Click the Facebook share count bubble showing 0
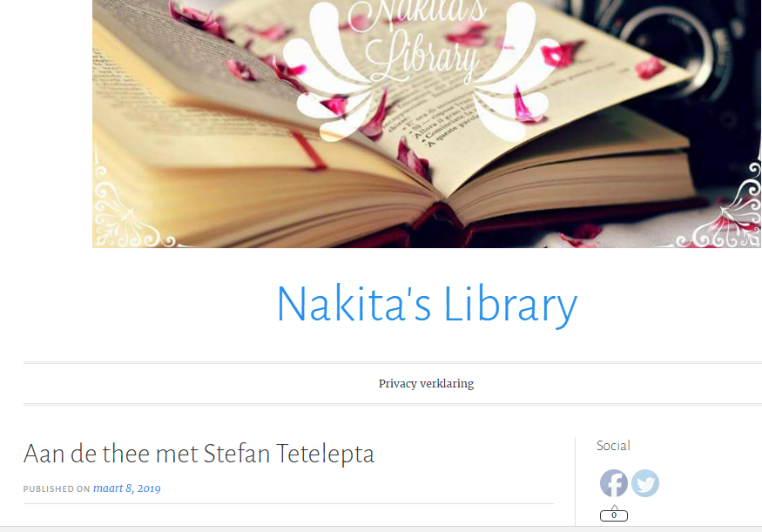Screen dimensions: 762x532 (x=614, y=515)
